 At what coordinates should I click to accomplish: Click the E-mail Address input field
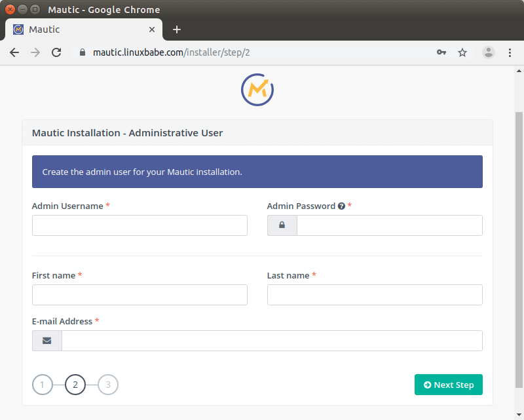272,341
